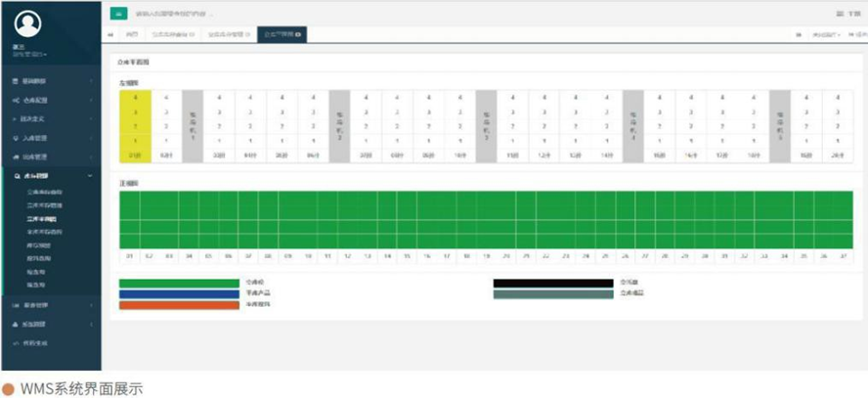868x398 pixels.
Task: Close the active dark-colored tab
Action: point(297,34)
